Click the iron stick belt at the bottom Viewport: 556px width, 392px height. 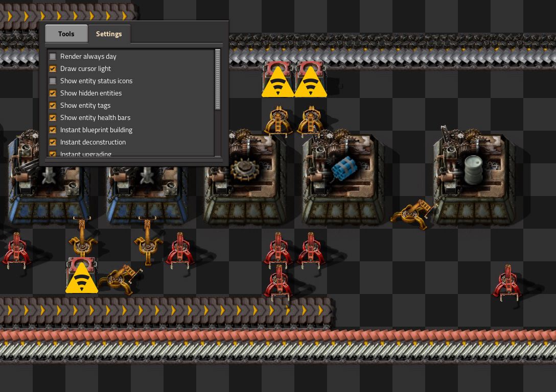[278, 351]
